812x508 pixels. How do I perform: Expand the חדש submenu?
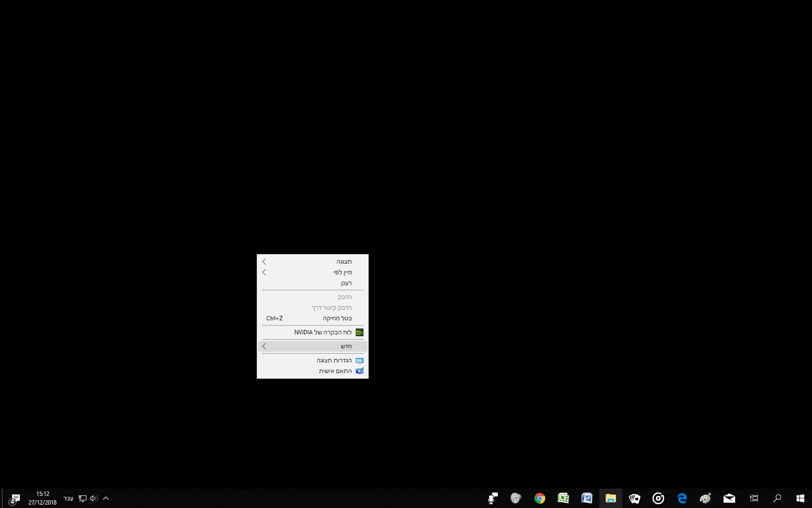click(x=313, y=346)
